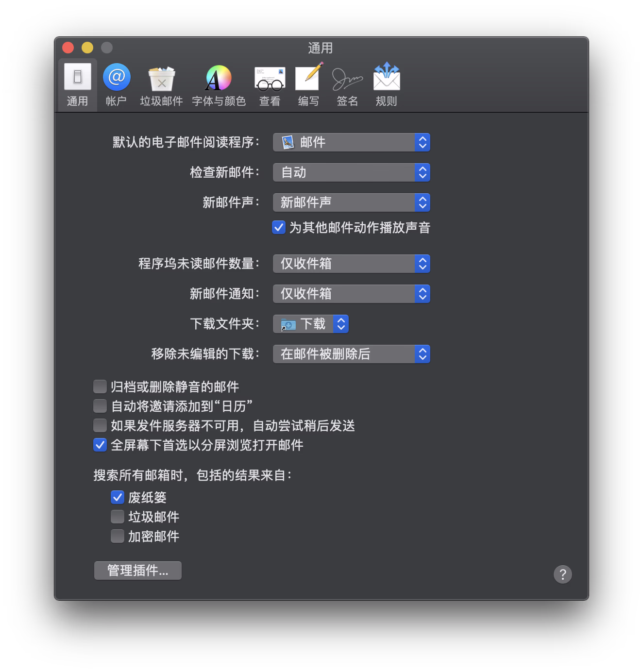The image size is (643, 672).
Task: Click the help question mark button
Action: coord(562,574)
